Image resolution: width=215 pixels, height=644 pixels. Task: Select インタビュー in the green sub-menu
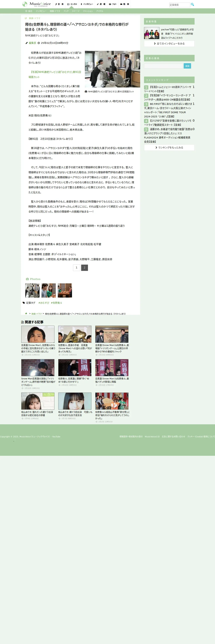pyautogui.click(x=41, y=11)
